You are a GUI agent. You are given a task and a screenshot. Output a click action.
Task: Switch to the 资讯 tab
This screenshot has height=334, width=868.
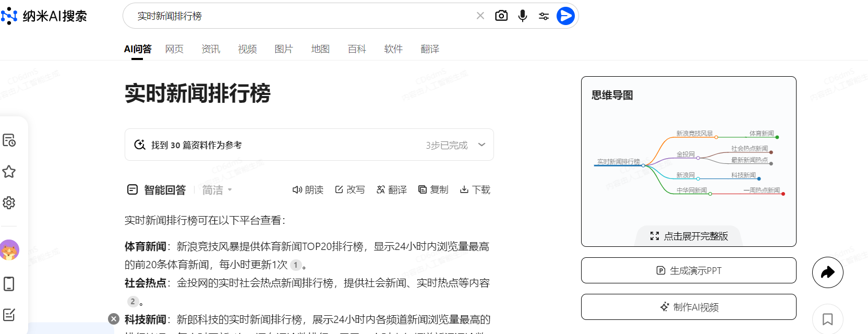211,49
